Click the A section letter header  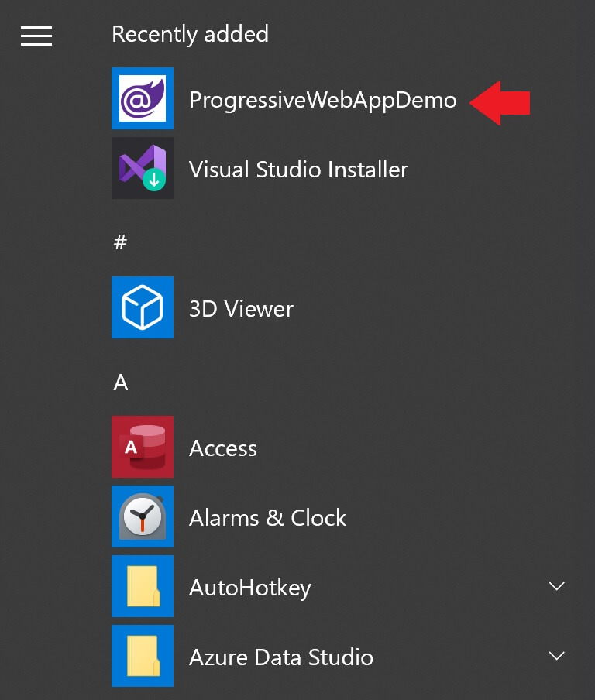point(121,383)
